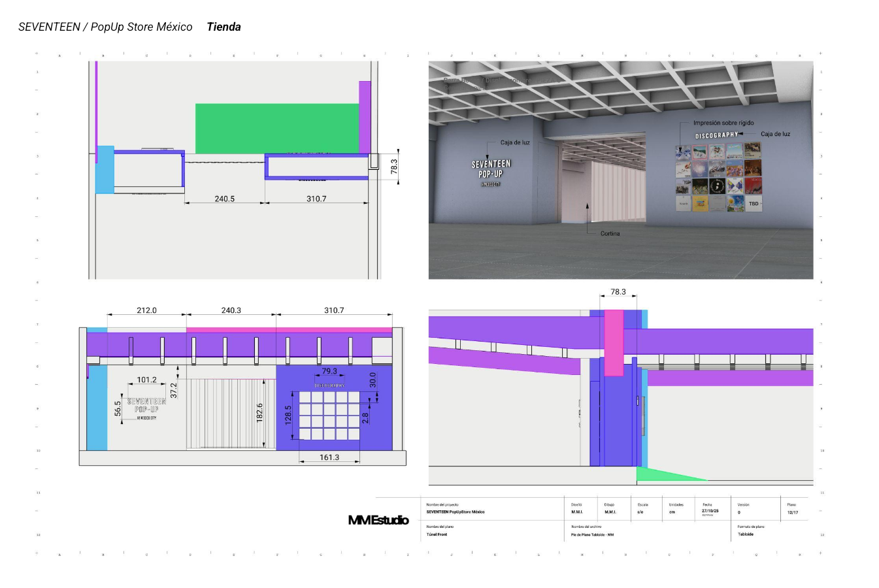The width and height of the screenshot is (879, 588).
Task: Click the "DISCOGRAPHY" title in the 3D render
Action: point(716,136)
